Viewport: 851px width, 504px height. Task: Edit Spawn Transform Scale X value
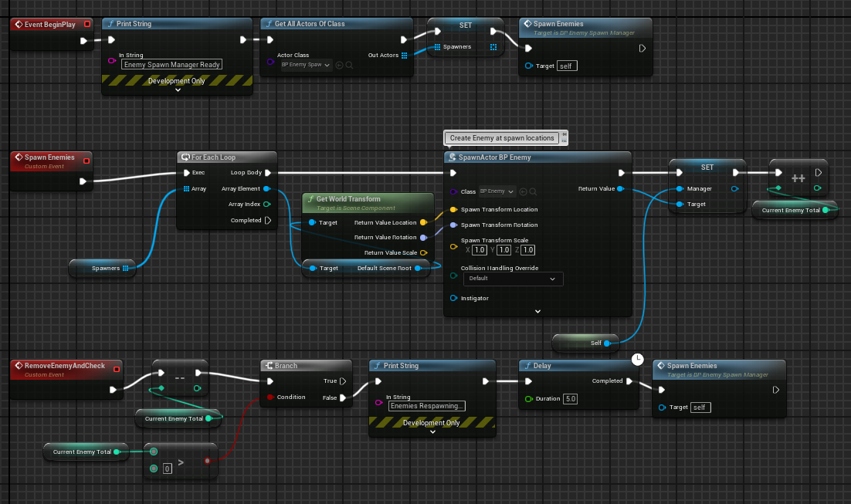coord(480,250)
